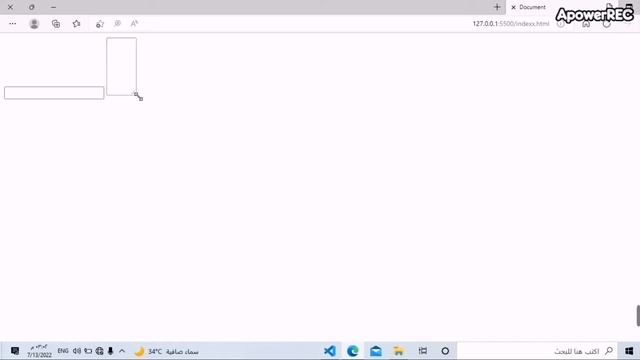
Task: Click the battery tray icon
Action: pos(88,351)
